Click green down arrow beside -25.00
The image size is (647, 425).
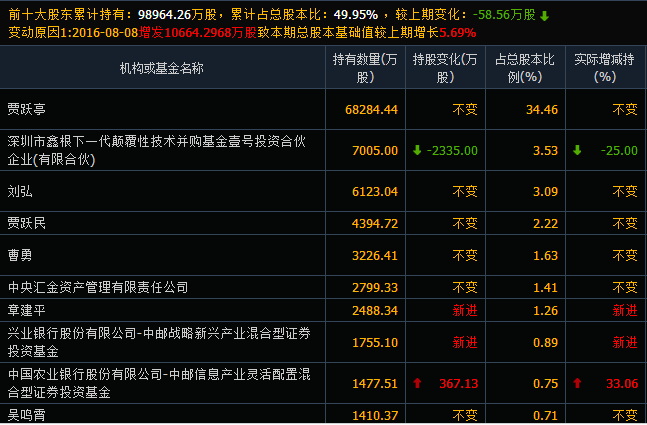577,150
